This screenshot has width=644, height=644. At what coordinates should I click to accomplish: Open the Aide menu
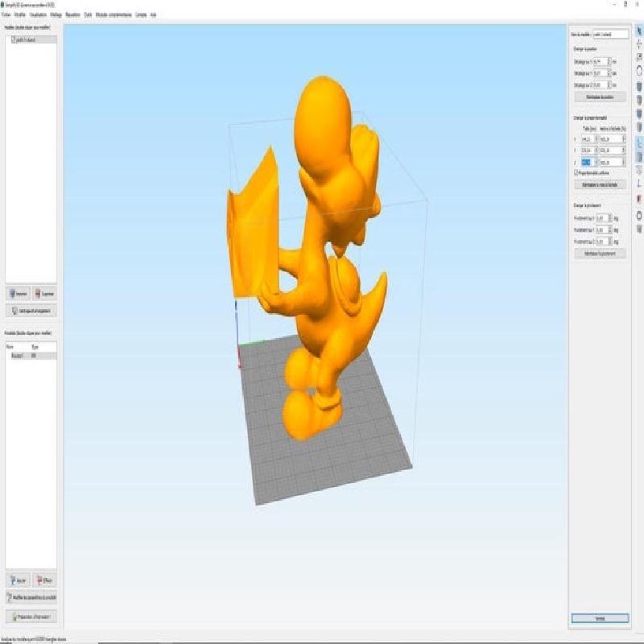click(x=153, y=14)
